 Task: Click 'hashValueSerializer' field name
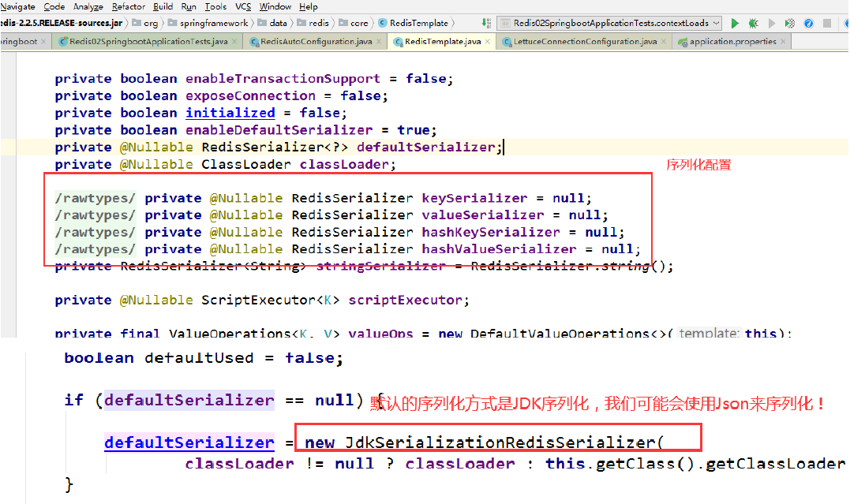tap(499, 249)
